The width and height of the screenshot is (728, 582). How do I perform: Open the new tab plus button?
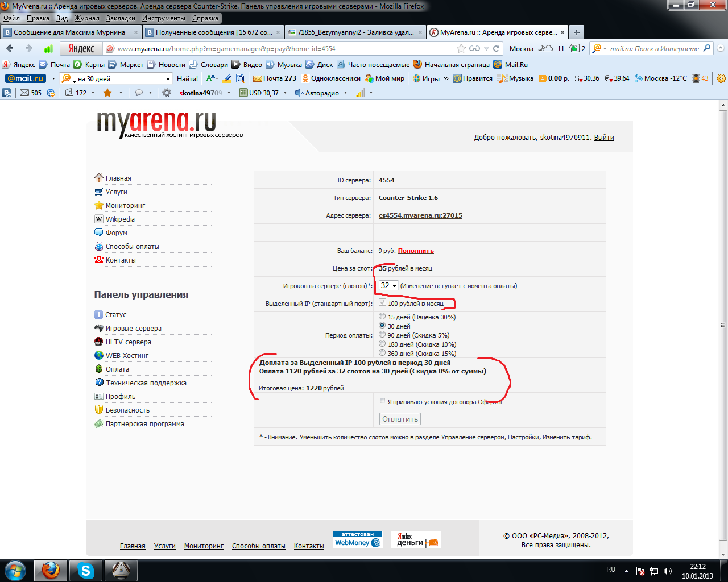[576, 32]
